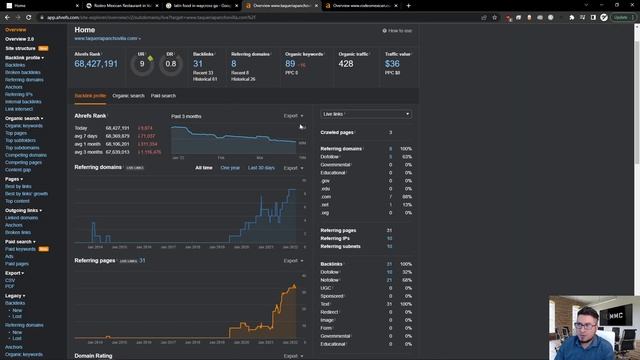The image size is (640, 360).
Task: Select the Organic search tab
Action: coord(128,96)
